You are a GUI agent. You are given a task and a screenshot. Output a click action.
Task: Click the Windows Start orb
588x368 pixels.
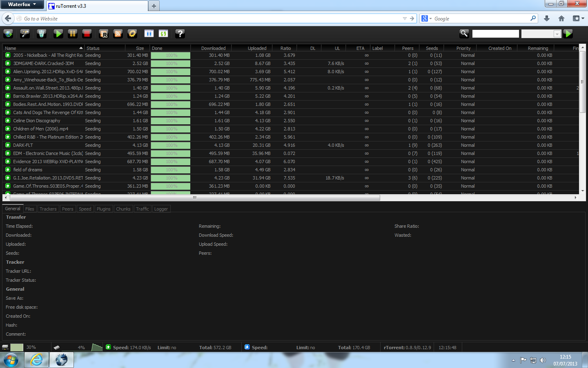click(x=11, y=360)
